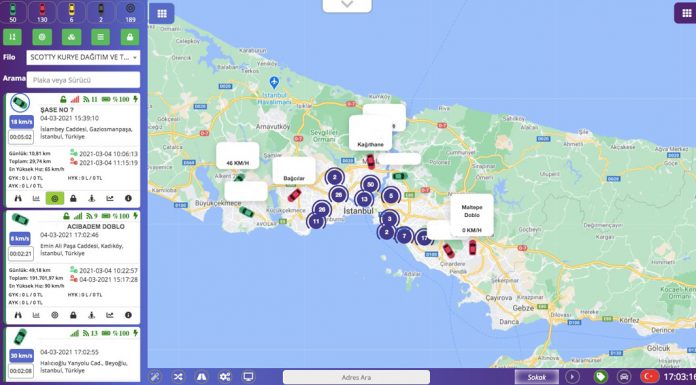
Task: Open binoculars tracking for ŞASE NO vehicle
Action: (18, 198)
